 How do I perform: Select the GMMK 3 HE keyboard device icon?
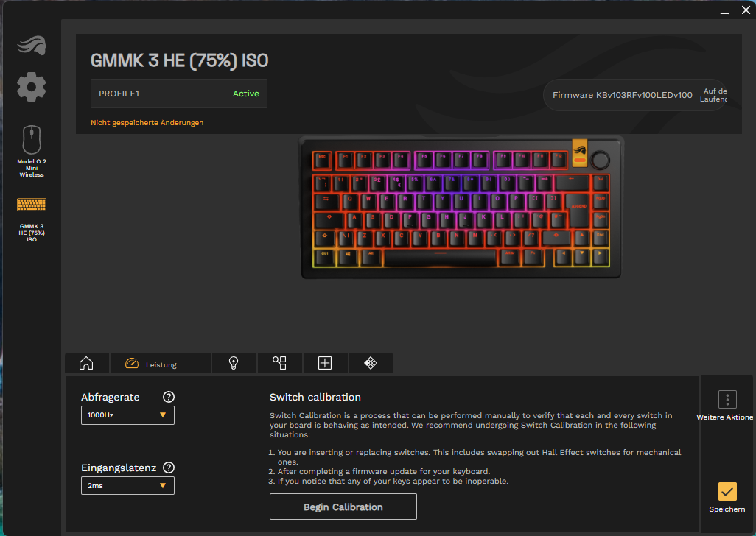[32, 219]
